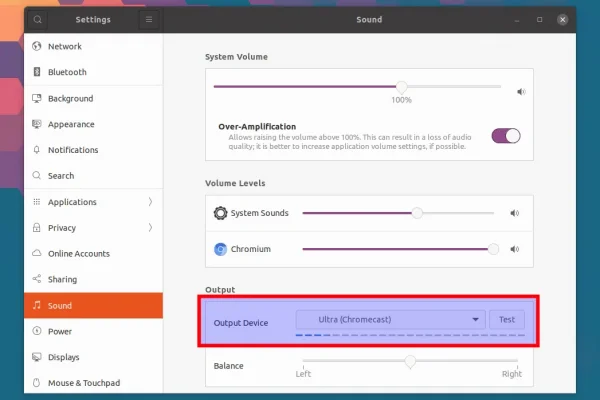
Task: Click the search icon in Settings header
Action: click(x=37, y=19)
